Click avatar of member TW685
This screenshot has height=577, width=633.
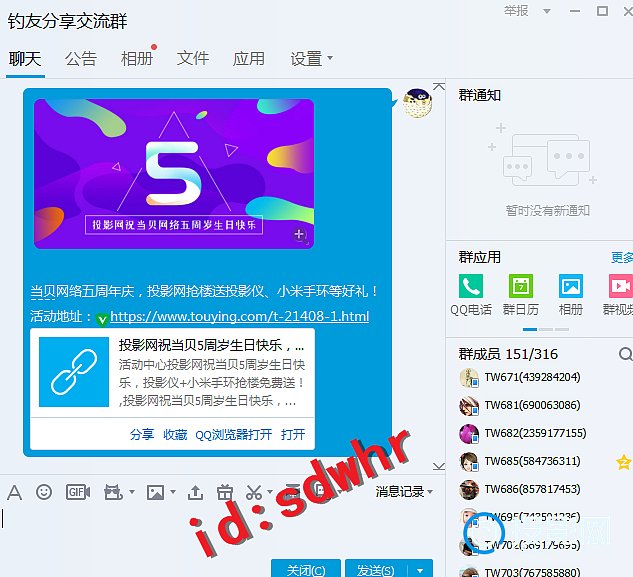point(469,462)
